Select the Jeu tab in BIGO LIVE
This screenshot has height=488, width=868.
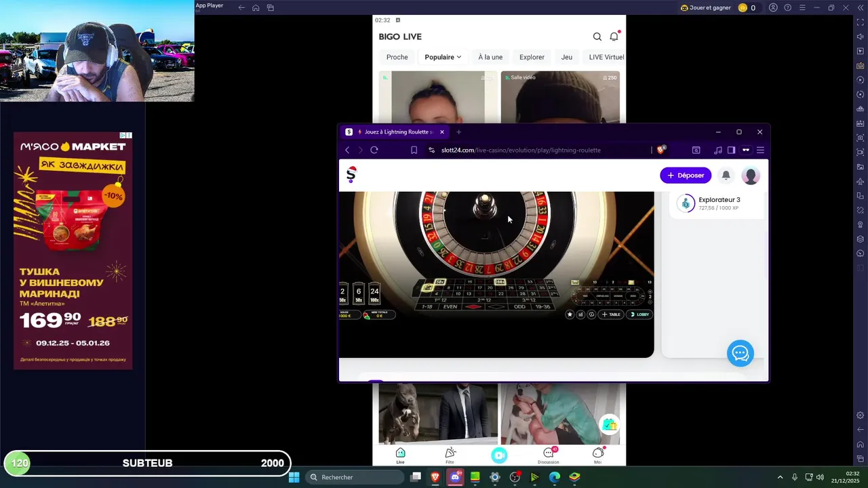click(567, 57)
